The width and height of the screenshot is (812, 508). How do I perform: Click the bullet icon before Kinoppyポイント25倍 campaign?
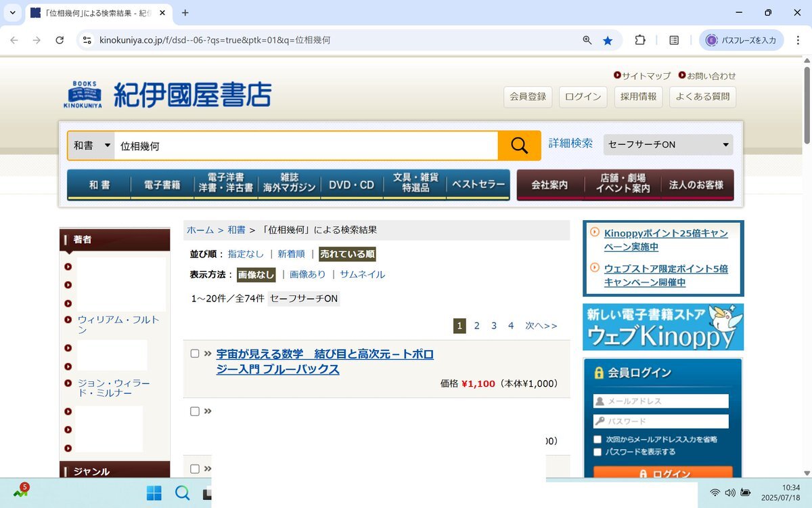click(595, 232)
